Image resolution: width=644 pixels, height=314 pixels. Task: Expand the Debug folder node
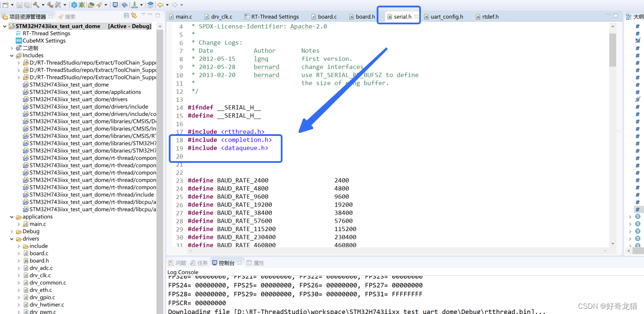12,231
